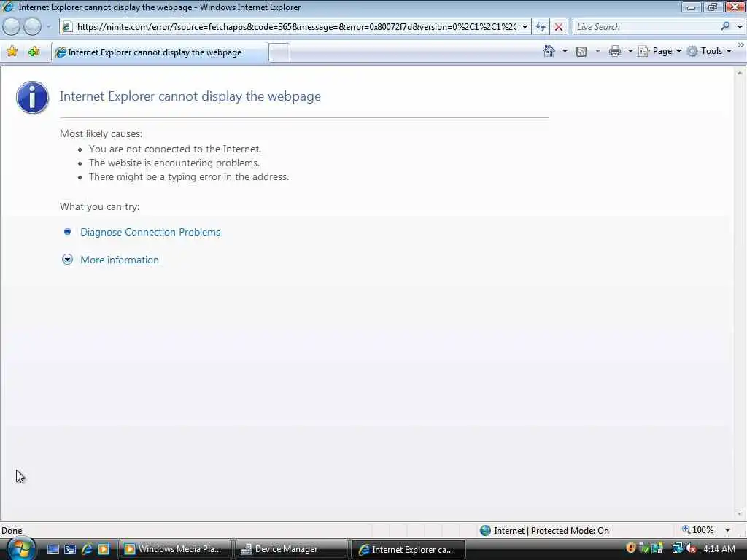Open the Windows Start orb
Screen dimensions: 747x560
(x=20, y=550)
